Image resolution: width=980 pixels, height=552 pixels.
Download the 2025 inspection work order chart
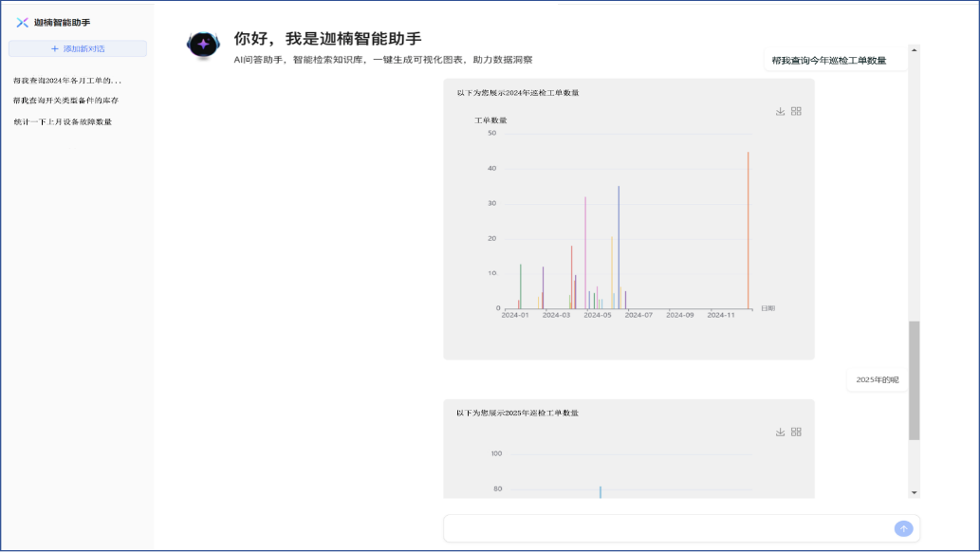tap(780, 432)
